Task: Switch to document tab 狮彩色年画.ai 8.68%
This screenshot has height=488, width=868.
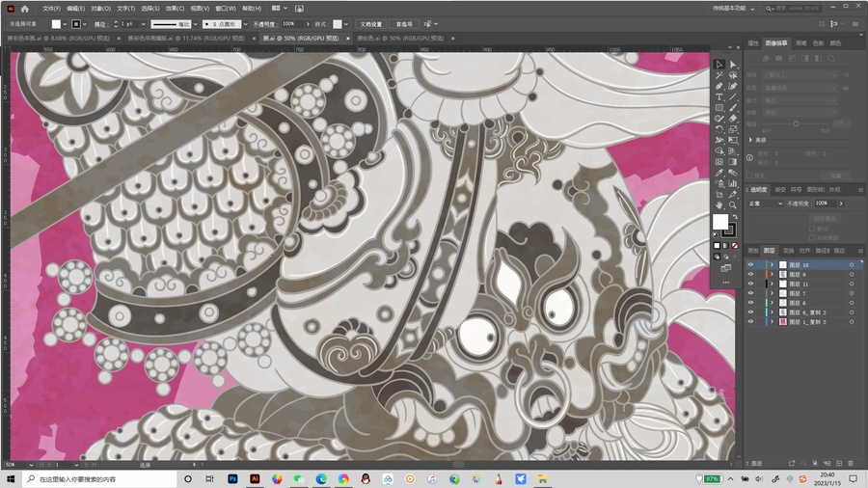Action: 58,39
